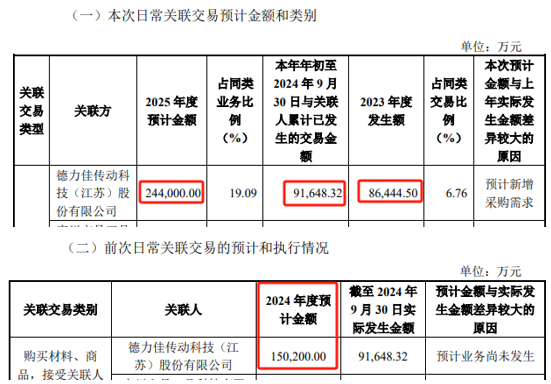Click the 2024年度预计金额 header
Viewport: 551px width, 384px height.
click(298, 310)
